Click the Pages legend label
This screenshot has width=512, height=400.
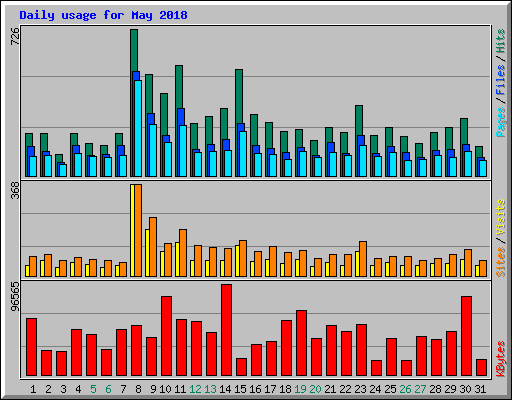[x=501, y=122]
